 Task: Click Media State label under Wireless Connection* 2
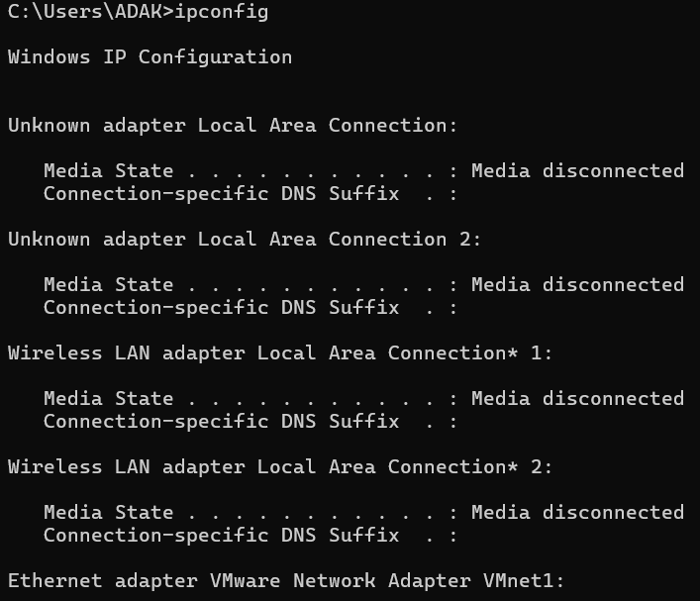tap(109, 513)
